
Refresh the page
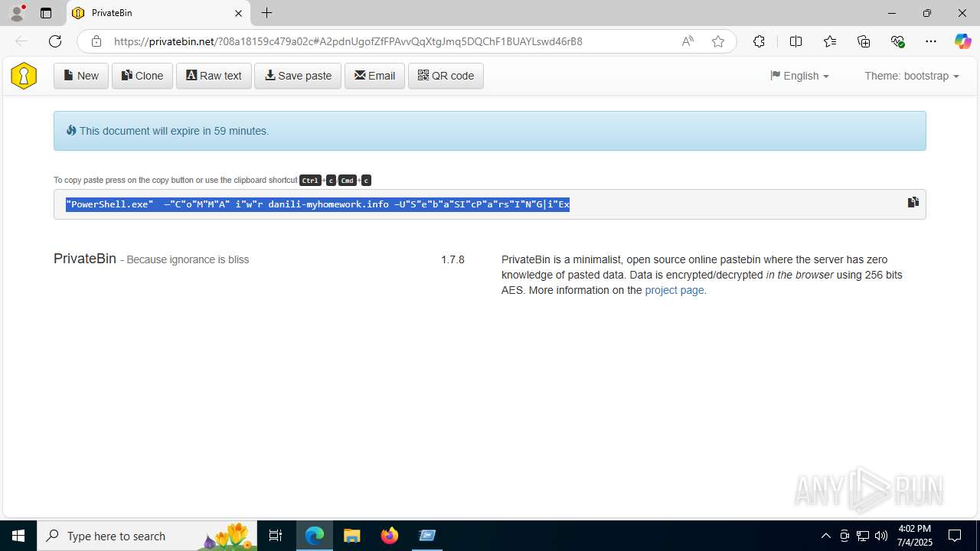pyautogui.click(x=55, y=41)
